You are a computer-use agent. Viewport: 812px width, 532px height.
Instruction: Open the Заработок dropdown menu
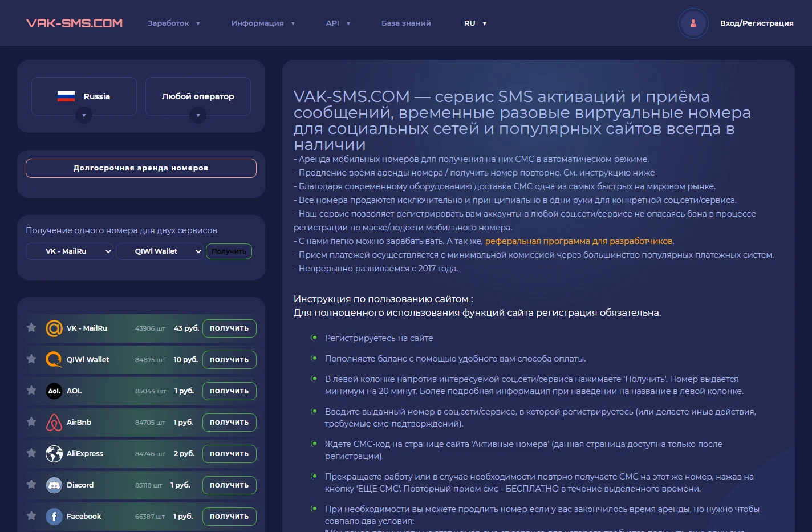pos(174,23)
